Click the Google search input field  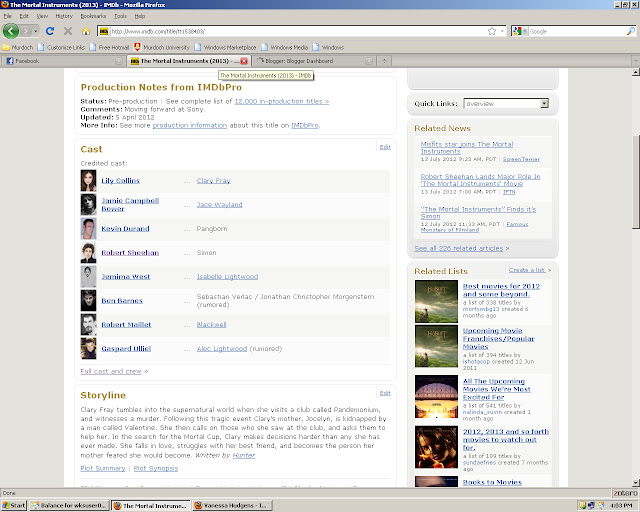(577, 31)
